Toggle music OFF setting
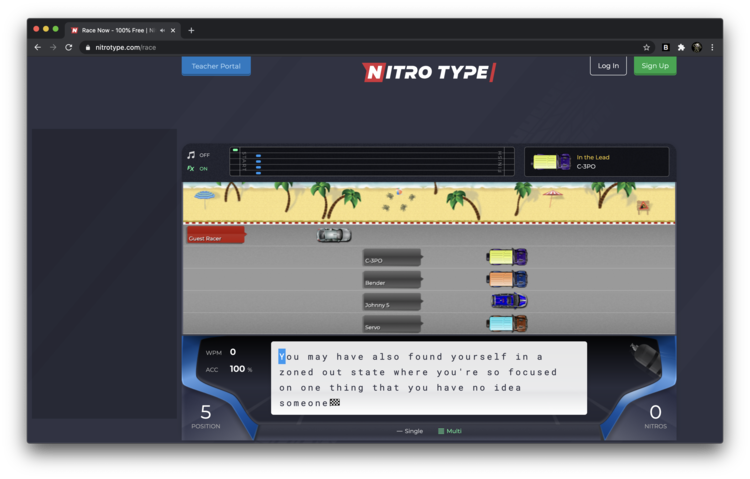The image size is (750, 479). click(x=199, y=155)
